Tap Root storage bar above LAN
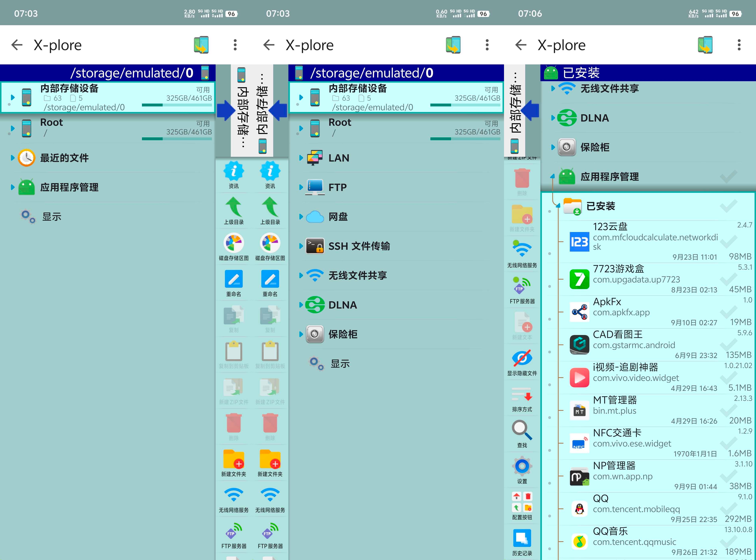756x560 pixels. pos(465,139)
